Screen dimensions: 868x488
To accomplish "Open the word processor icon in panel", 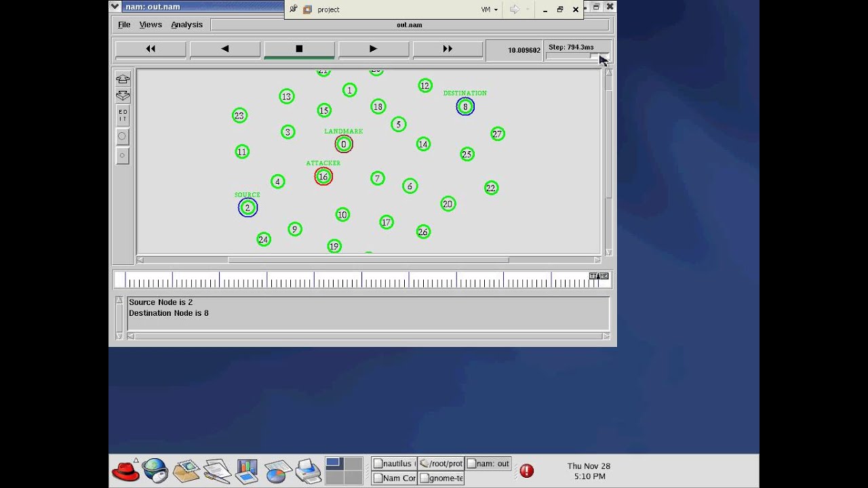I will coord(217,470).
